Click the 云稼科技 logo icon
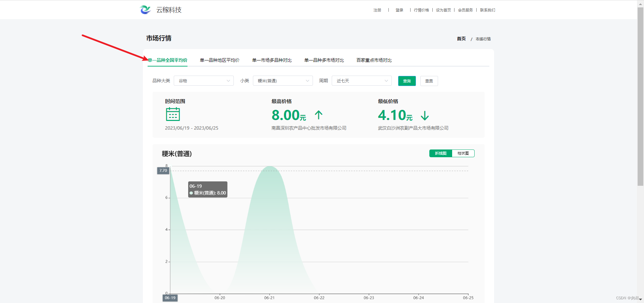Screen dimensions: 644x303 pos(145,10)
